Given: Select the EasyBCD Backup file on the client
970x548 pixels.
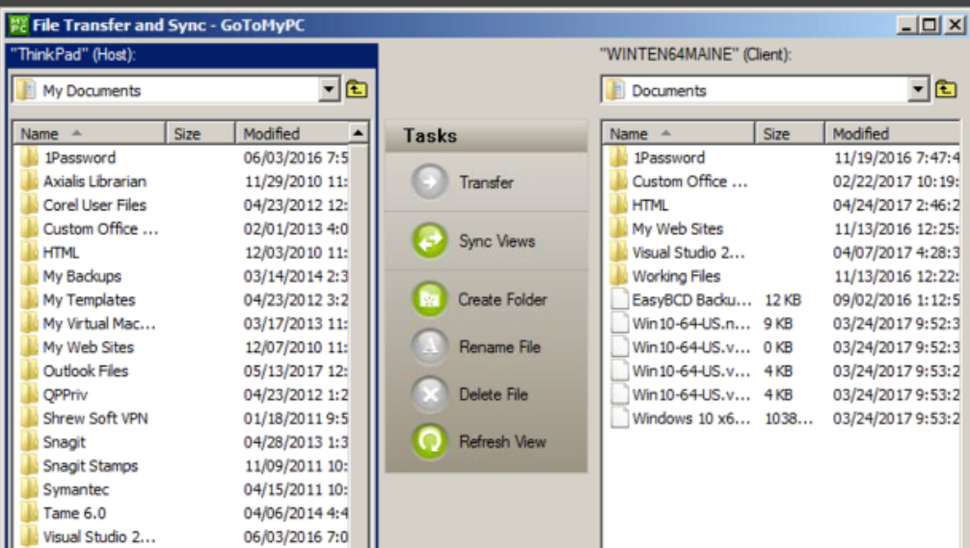Looking at the screenshot, I should (x=690, y=300).
